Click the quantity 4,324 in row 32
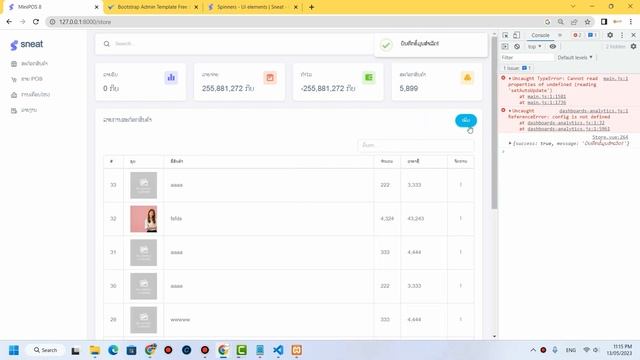Image resolution: width=640 pixels, height=360 pixels. point(387,219)
